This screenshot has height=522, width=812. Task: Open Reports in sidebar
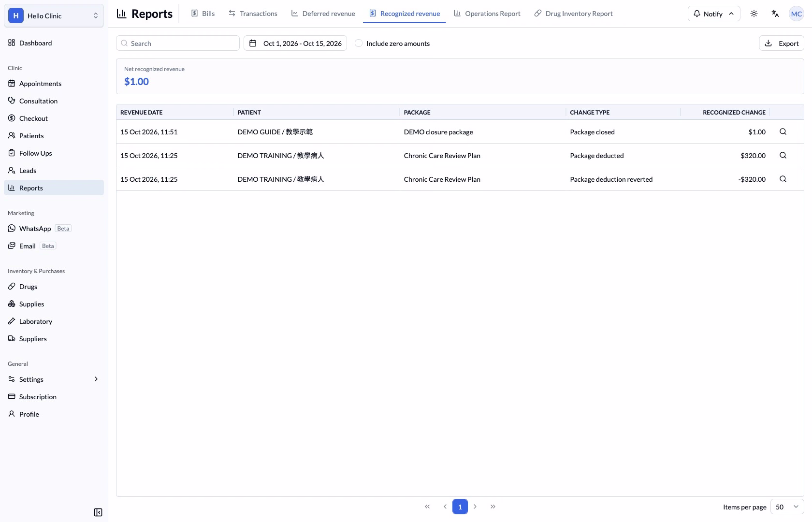54,188
